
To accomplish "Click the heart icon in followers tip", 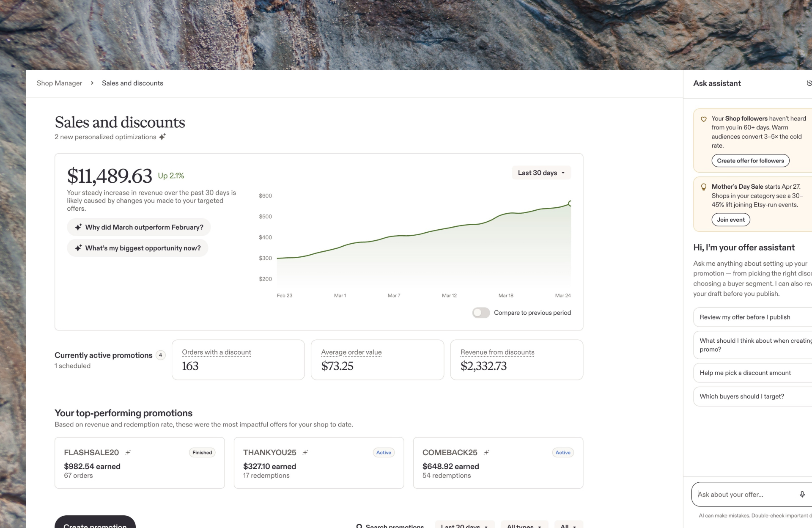I will coord(704,119).
